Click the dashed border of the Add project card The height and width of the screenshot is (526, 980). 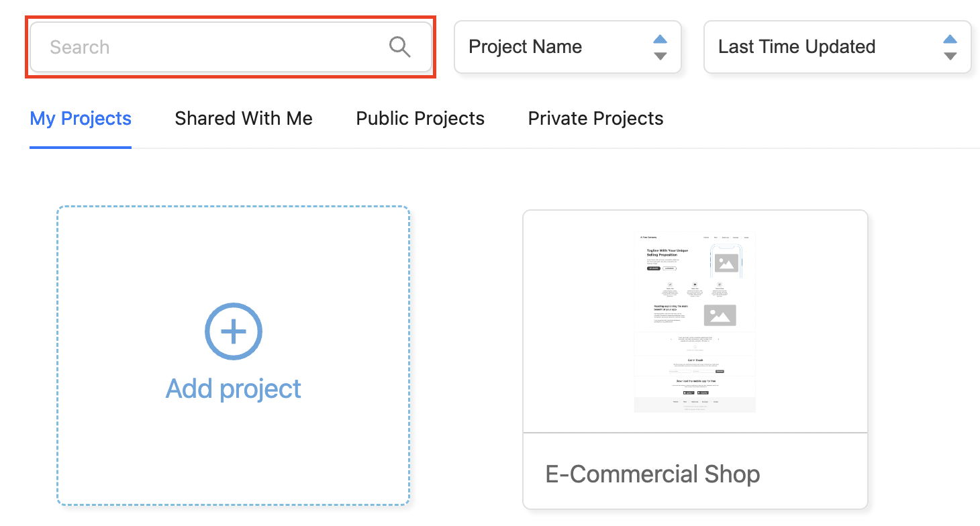[58, 356]
